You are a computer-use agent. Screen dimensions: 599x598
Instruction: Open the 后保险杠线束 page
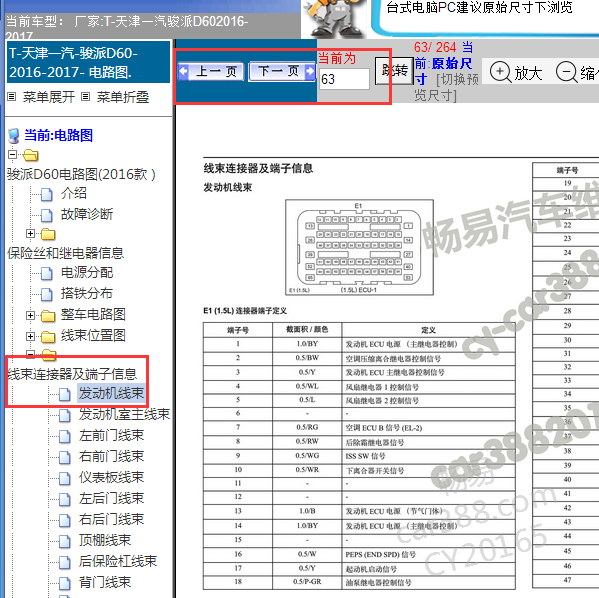[x=118, y=561]
